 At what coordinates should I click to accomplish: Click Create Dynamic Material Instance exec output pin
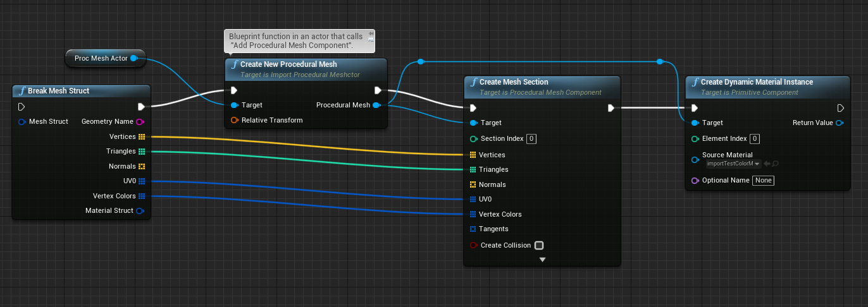[x=840, y=108]
